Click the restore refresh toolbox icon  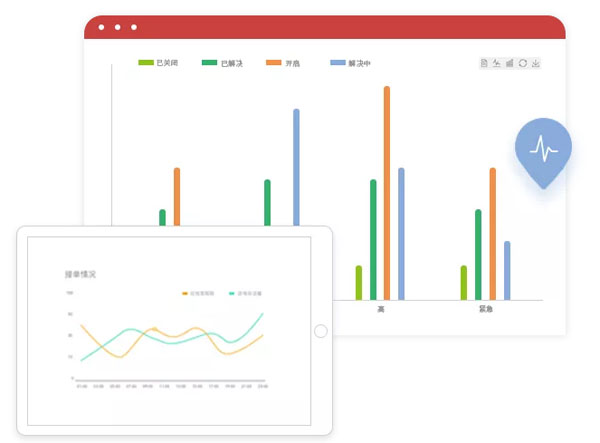coord(523,64)
